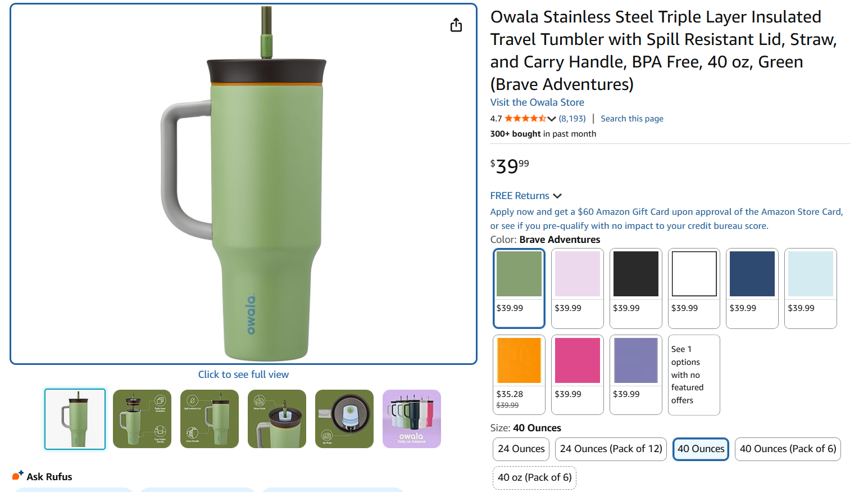
Task: Collapse the full product image view
Action: tap(243, 374)
